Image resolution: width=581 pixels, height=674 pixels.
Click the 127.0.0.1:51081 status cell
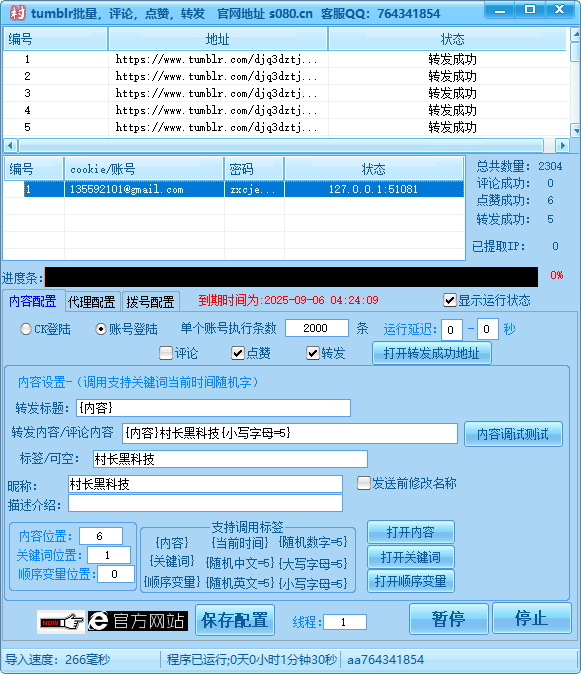[374, 189]
